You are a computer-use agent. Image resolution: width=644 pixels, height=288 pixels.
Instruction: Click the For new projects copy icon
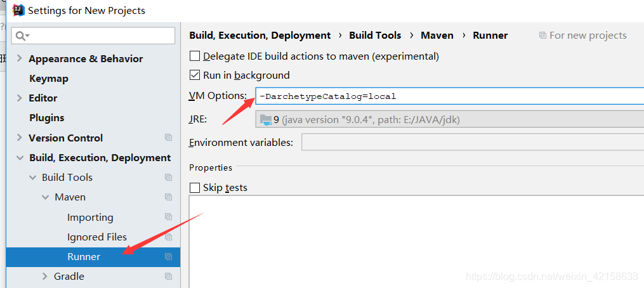tap(542, 36)
